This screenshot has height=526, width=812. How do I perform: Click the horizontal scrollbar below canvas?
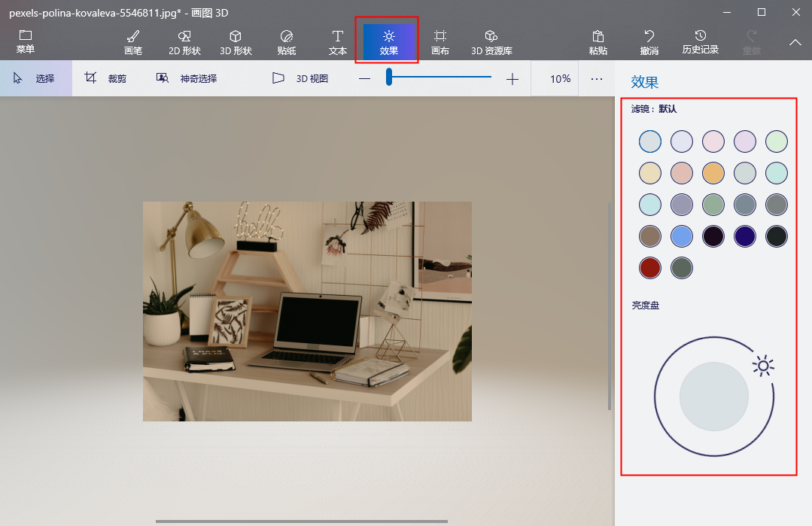point(301,521)
